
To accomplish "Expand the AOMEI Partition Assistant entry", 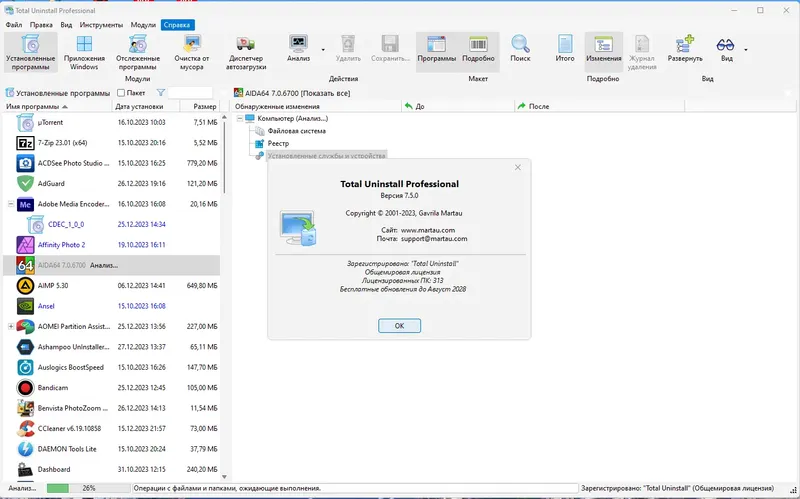I will [x=11, y=327].
